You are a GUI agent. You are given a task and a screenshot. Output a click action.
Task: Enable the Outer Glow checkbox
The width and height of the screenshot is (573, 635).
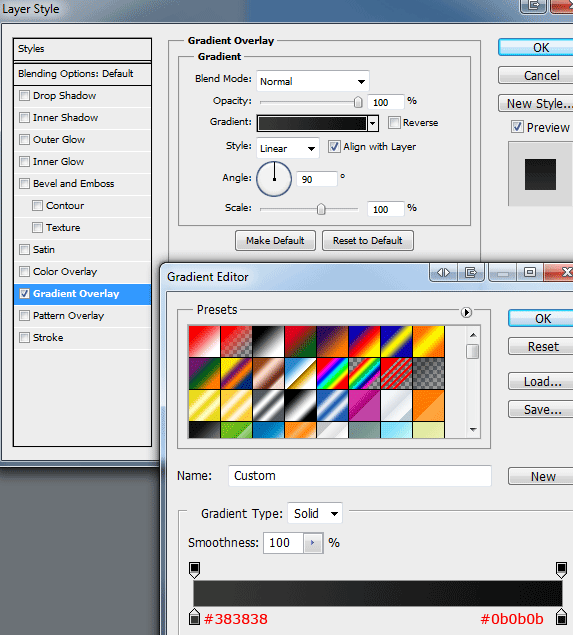pyautogui.click(x=25, y=139)
